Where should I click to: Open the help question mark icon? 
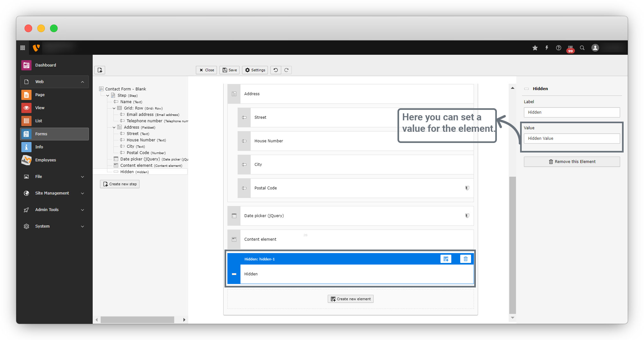(x=558, y=48)
